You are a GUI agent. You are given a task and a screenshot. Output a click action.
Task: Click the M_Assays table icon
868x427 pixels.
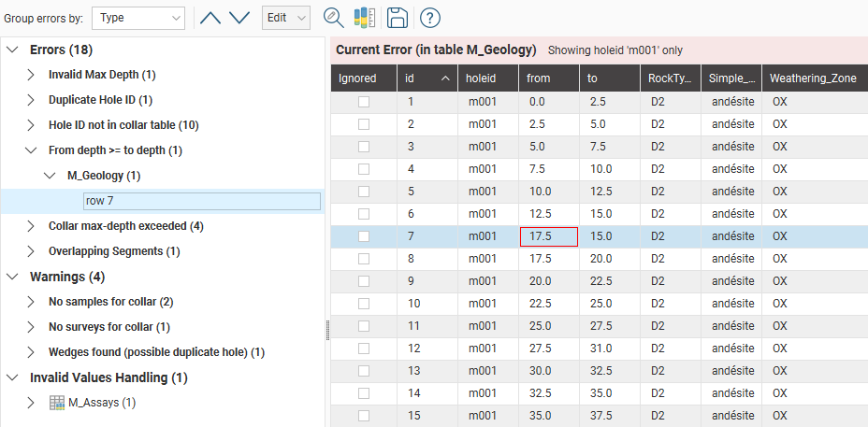click(x=57, y=403)
